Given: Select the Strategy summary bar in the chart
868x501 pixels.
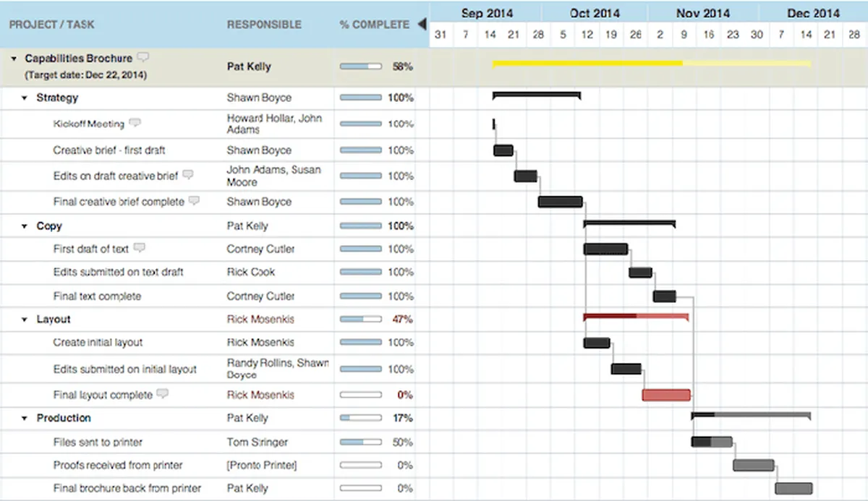Looking at the screenshot, I should pos(537,95).
